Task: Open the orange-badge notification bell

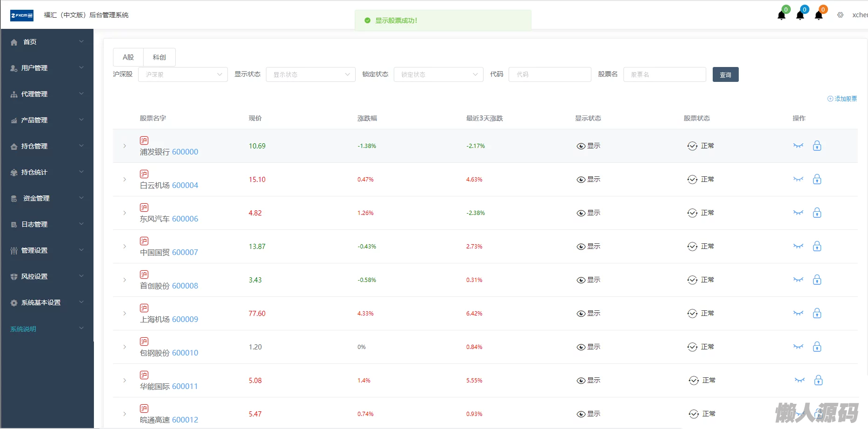Action: (819, 15)
